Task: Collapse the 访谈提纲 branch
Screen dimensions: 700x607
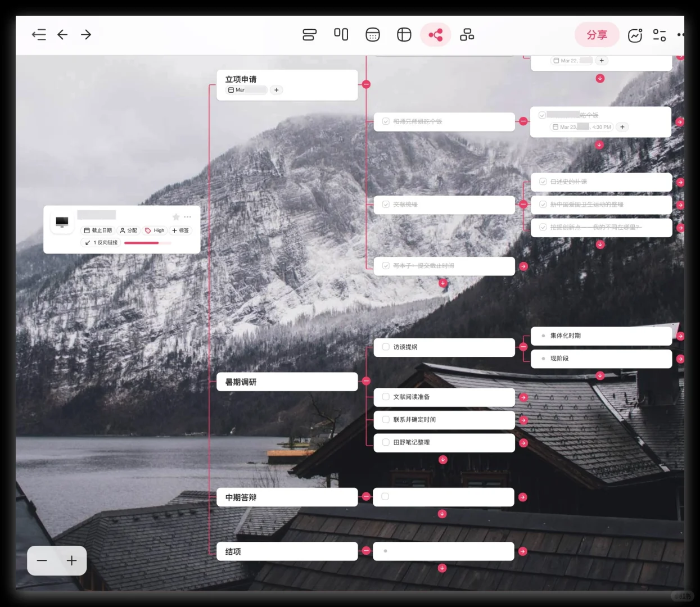Action: [x=523, y=347]
